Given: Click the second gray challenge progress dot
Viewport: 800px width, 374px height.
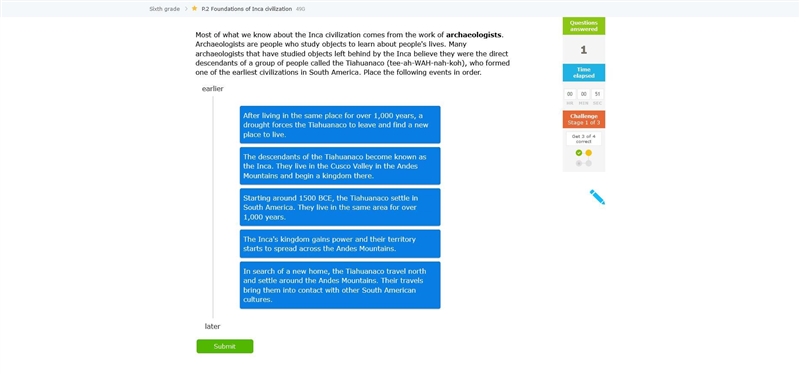Looking at the screenshot, I should coord(588,163).
